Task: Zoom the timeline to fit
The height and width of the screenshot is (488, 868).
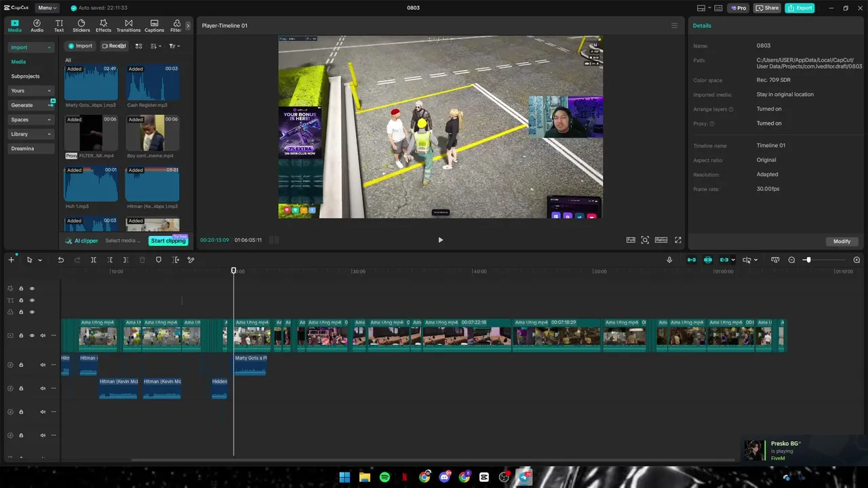Action: pos(775,260)
